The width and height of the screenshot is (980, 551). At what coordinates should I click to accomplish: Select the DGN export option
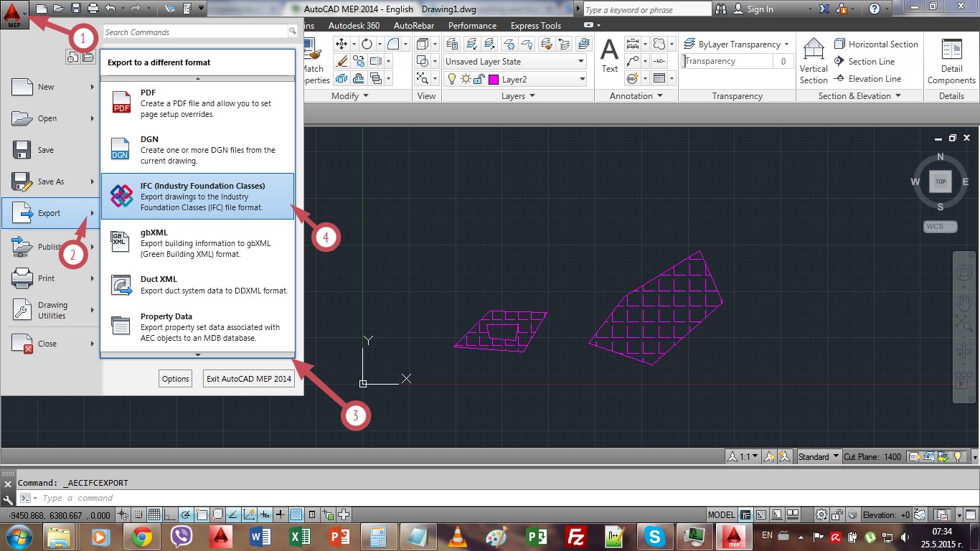point(197,149)
